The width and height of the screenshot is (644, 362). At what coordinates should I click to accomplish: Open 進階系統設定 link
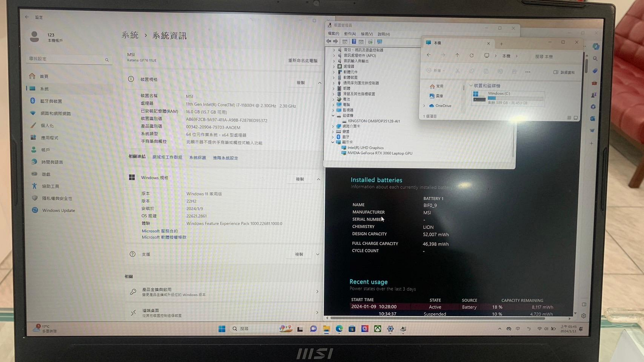point(225,158)
